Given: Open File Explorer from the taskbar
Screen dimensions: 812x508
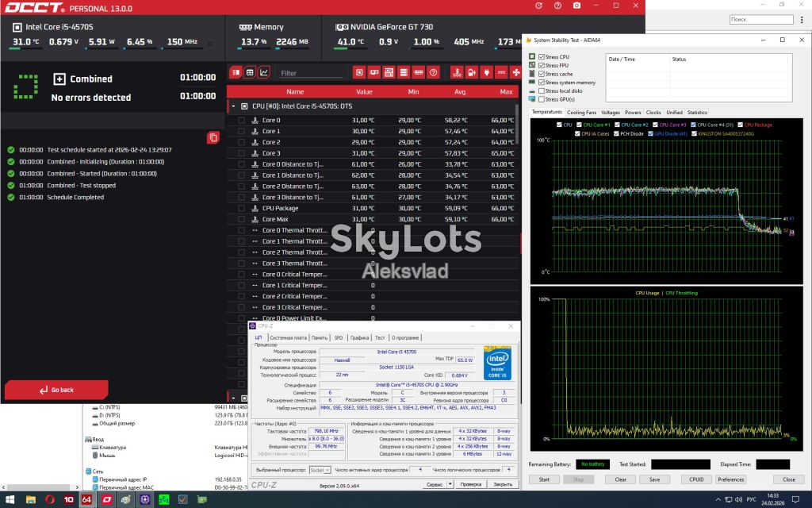Looking at the screenshot, I should point(31,500).
